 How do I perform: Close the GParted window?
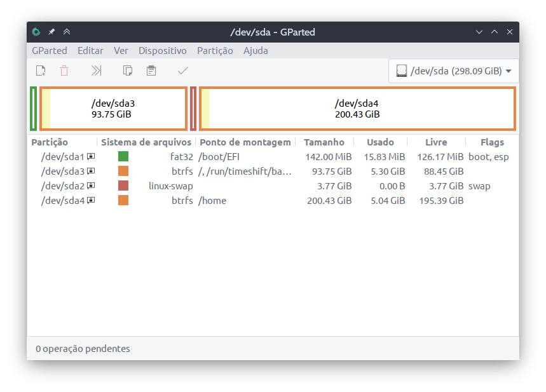point(510,32)
